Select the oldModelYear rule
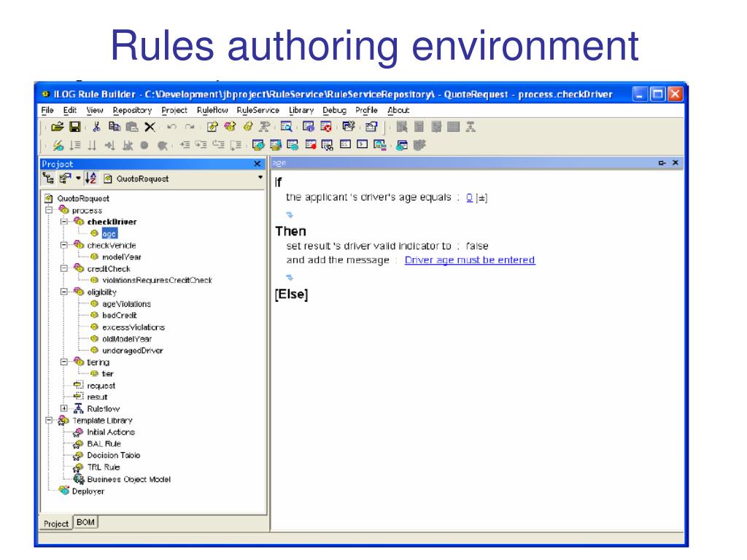The width and height of the screenshot is (747, 560). [x=127, y=338]
